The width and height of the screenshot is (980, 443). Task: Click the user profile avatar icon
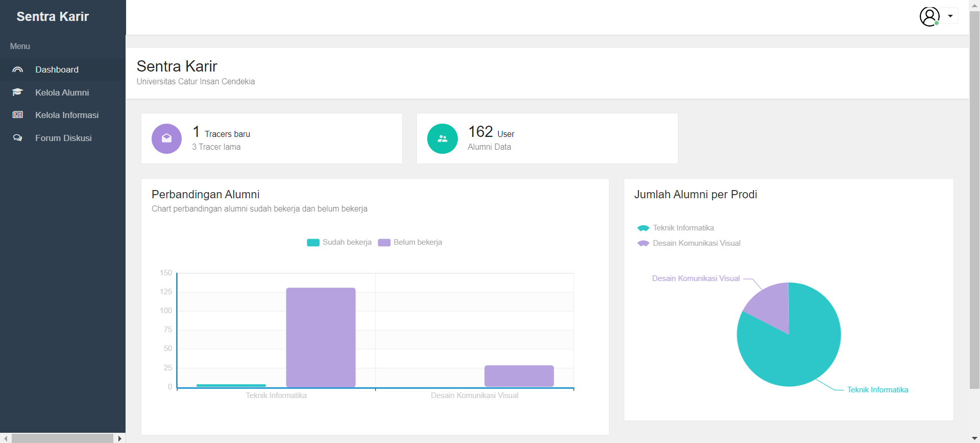tap(929, 16)
